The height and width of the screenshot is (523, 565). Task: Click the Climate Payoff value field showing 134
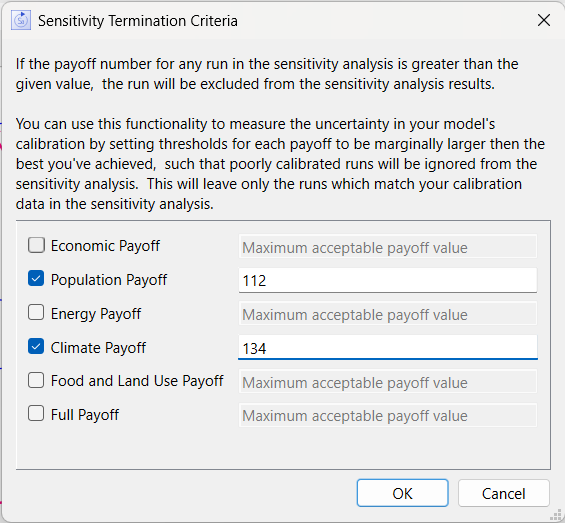pyautogui.click(x=388, y=347)
